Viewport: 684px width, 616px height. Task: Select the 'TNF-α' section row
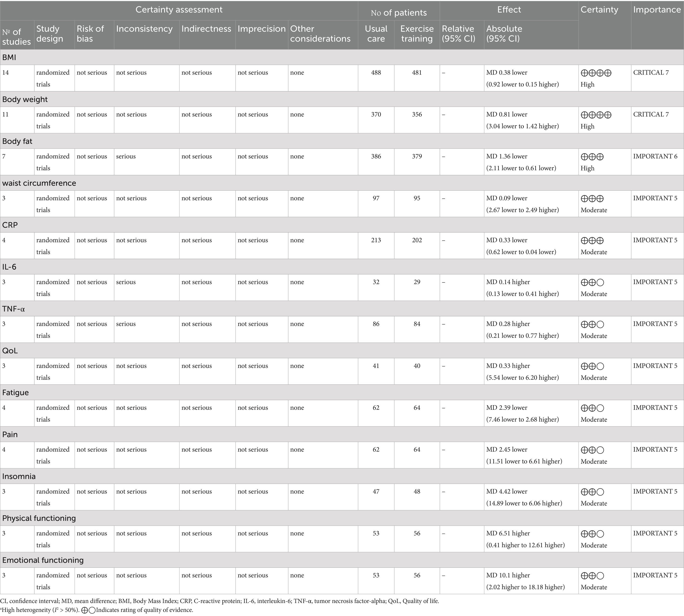pos(342,309)
